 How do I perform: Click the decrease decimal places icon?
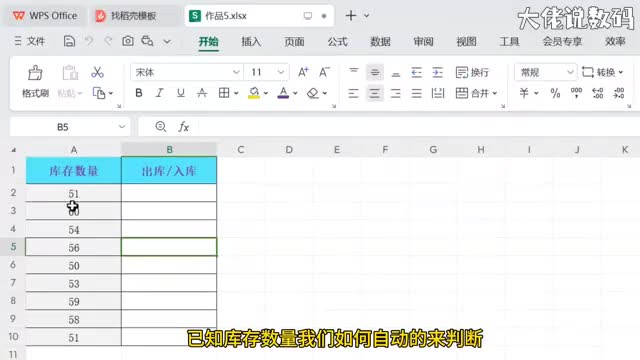(x=619, y=93)
